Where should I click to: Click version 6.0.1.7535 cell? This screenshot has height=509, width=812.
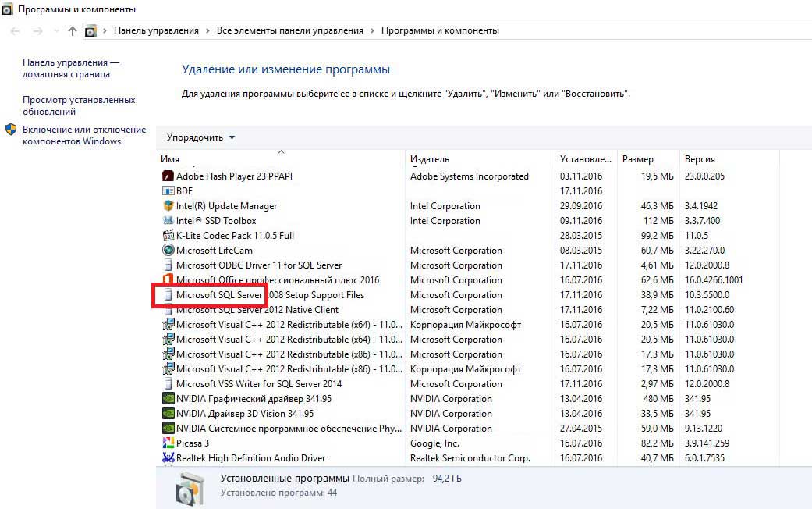tap(704, 458)
